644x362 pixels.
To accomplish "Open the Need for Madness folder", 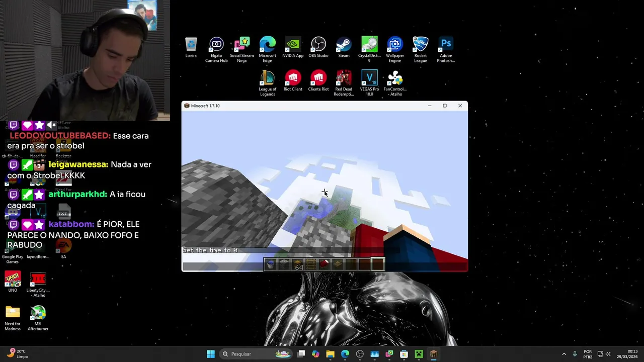I will point(13,318).
